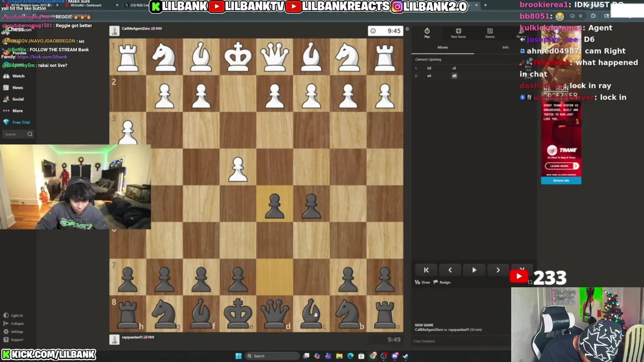Click the sidebar search magnifier icon
This screenshot has height=362, width=644.
pos(30,134)
